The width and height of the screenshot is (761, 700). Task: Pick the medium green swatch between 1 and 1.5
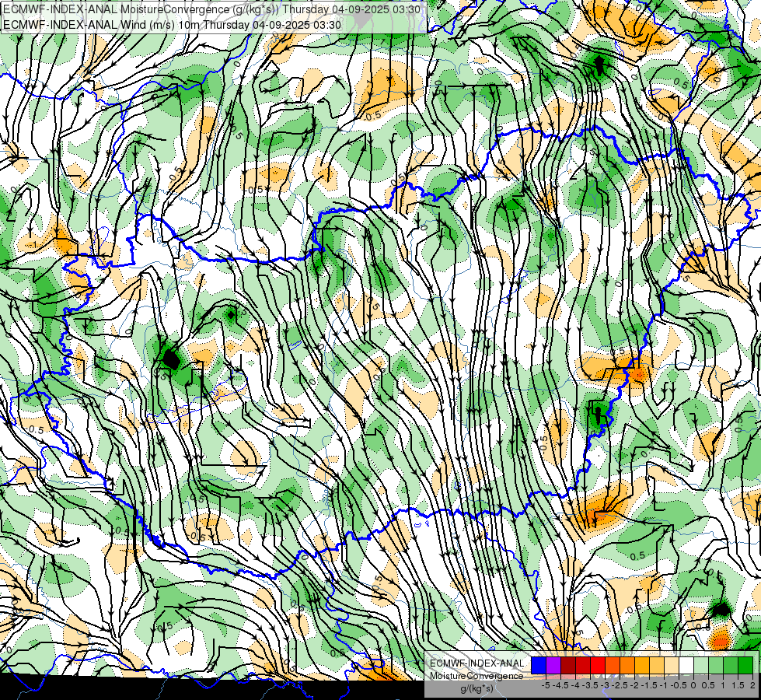731,665
